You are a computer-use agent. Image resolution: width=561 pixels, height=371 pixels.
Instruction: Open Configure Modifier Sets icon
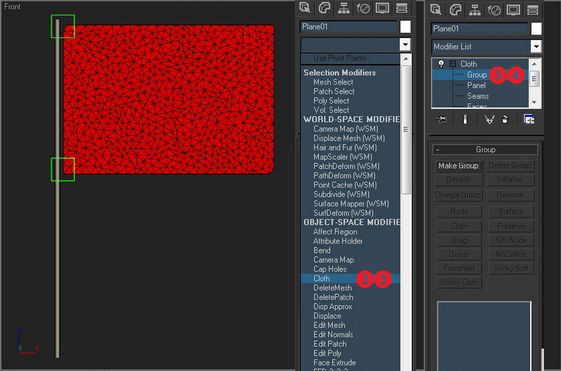[529, 119]
